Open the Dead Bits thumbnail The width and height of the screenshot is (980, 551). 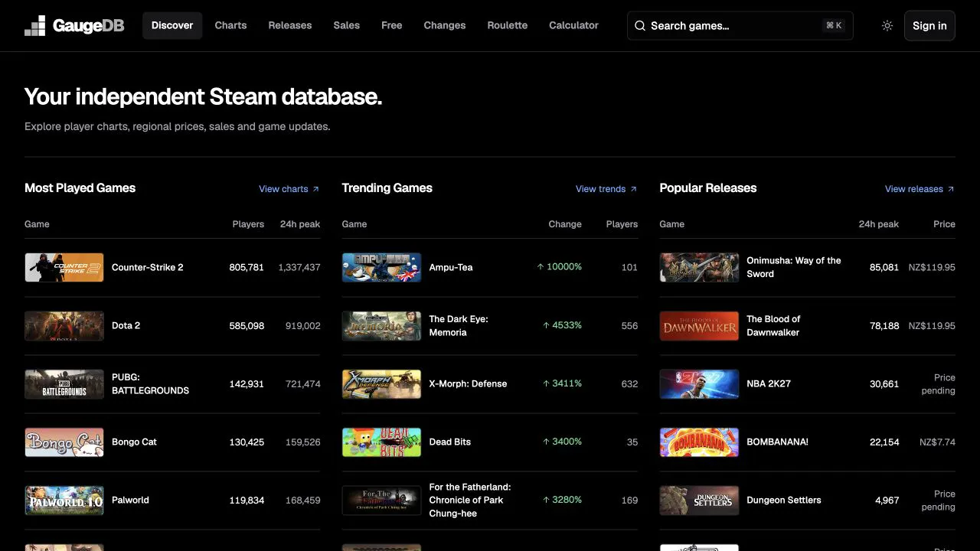pos(381,442)
